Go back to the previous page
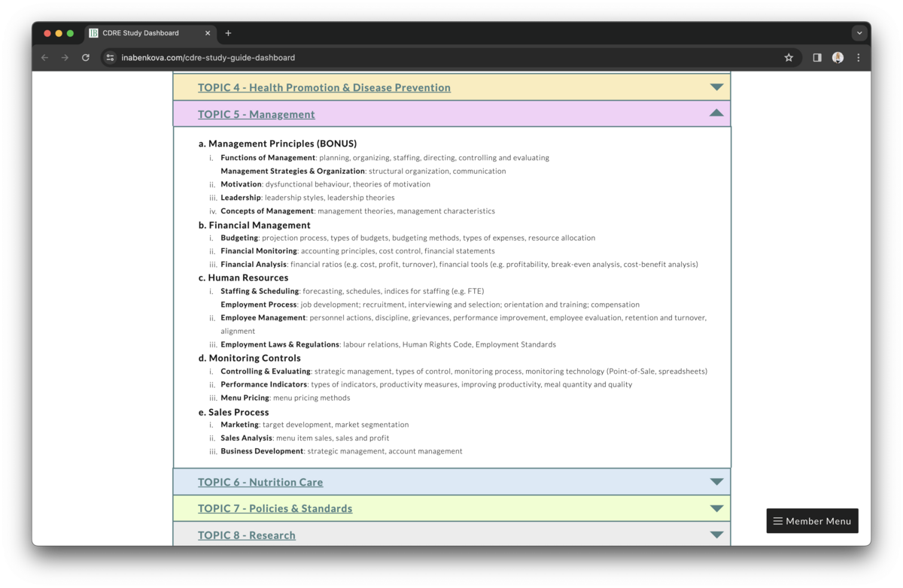 (x=45, y=57)
